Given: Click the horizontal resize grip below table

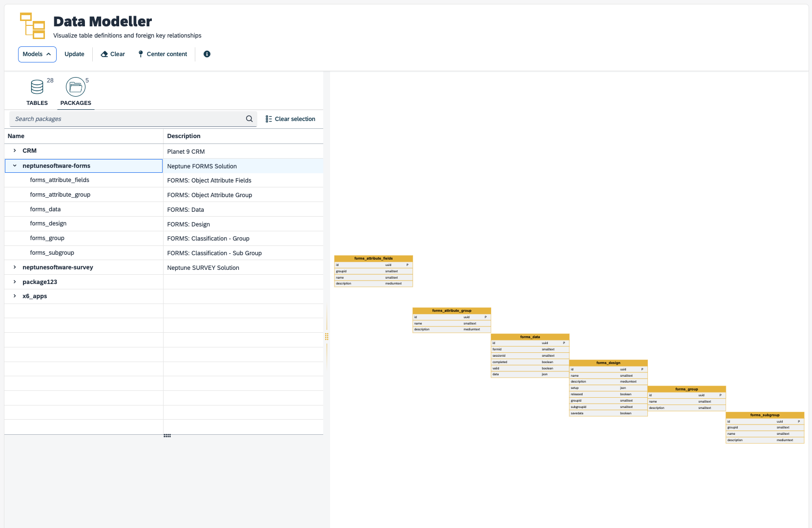Looking at the screenshot, I should (167, 436).
